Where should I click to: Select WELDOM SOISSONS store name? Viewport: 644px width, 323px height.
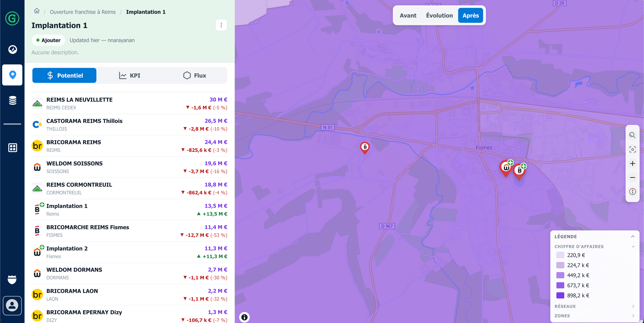pyautogui.click(x=74, y=163)
